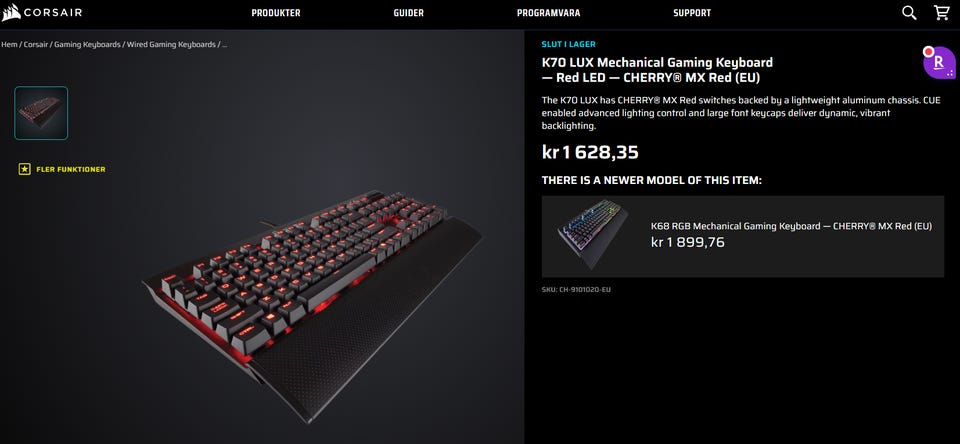
Task: Click the Corsair sails logo
Action: coord(11,13)
